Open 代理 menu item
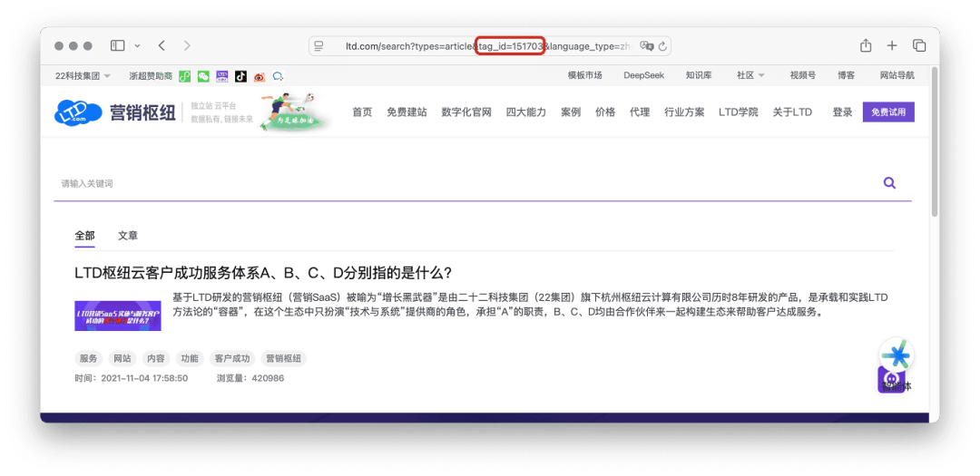Viewport: 980px width, 476px height. [x=640, y=112]
